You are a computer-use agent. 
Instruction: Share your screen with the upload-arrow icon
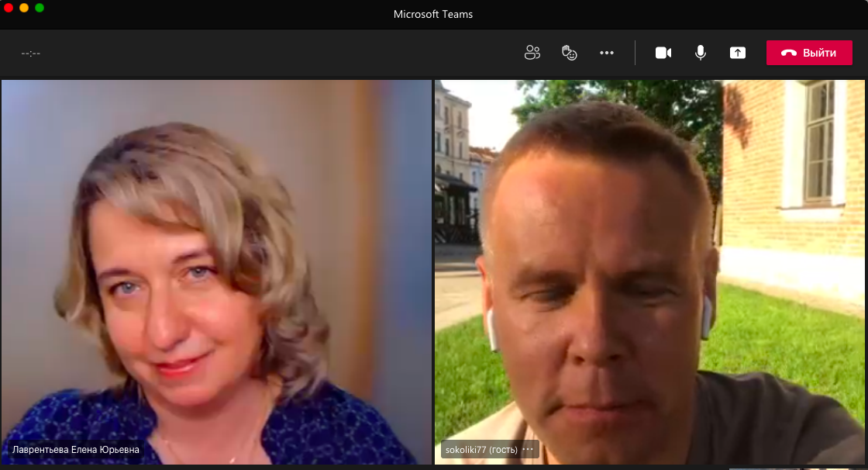(x=738, y=53)
